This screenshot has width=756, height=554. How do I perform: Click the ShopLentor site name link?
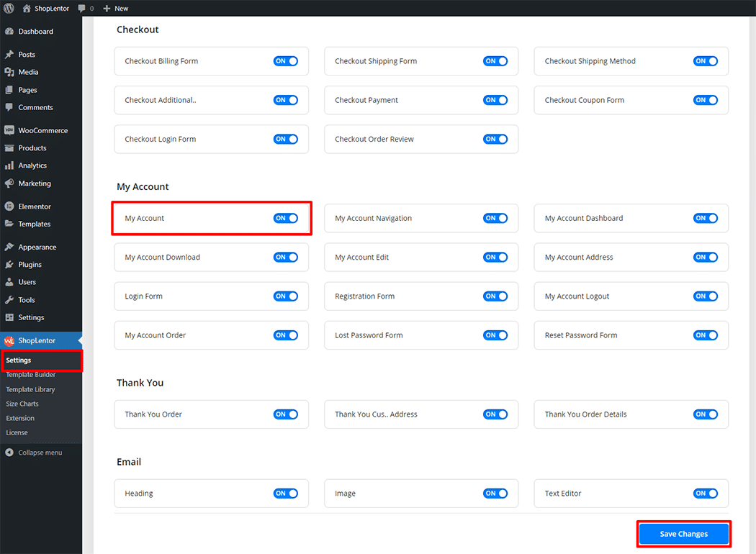(52, 8)
